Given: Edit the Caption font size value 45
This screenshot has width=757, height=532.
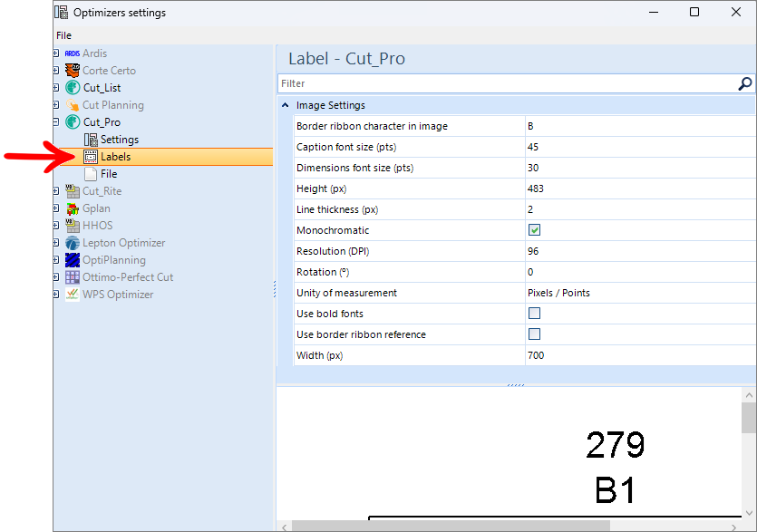Looking at the screenshot, I should (640, 147).
